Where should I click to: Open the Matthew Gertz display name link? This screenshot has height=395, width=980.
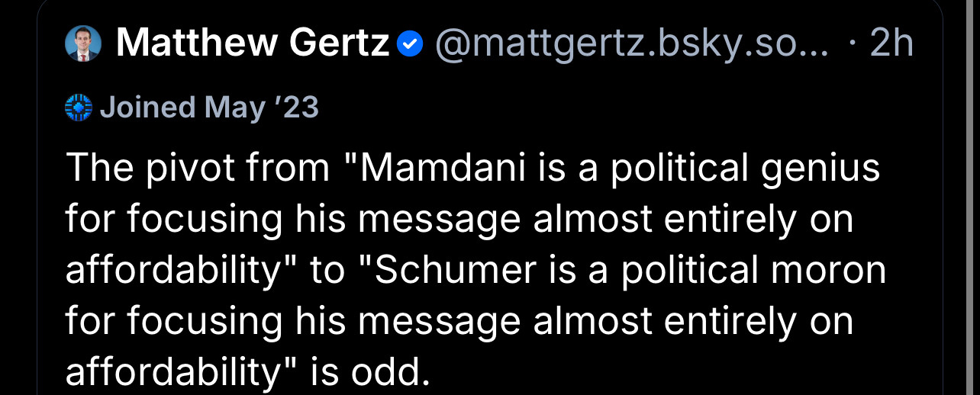(252, 44)
